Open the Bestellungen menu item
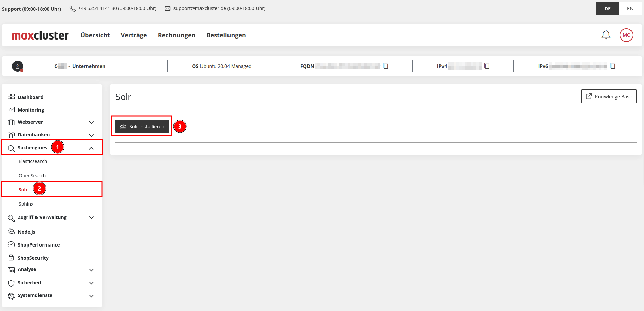 click(226, 35)
